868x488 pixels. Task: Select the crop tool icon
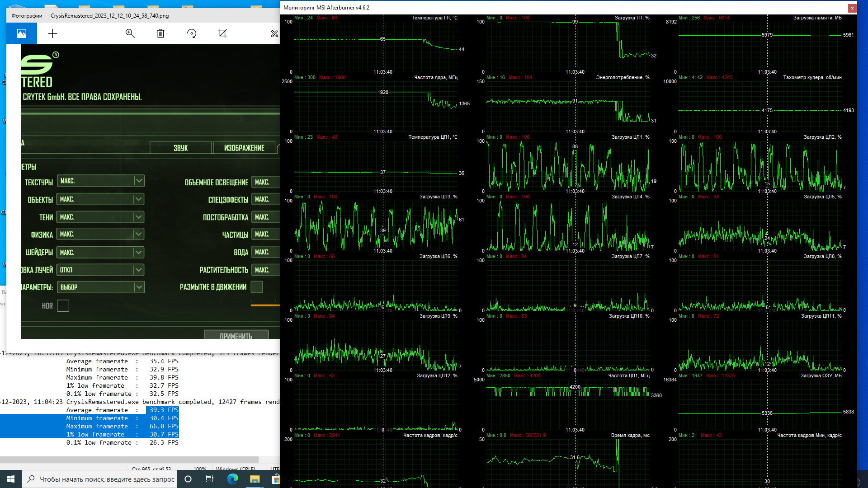[222, 33]
